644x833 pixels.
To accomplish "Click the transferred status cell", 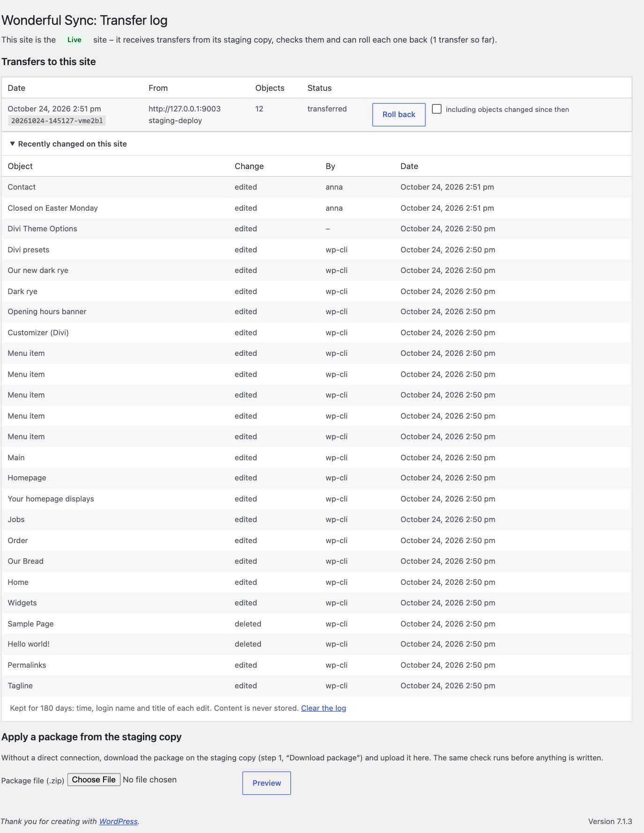I will click(327, 109).
